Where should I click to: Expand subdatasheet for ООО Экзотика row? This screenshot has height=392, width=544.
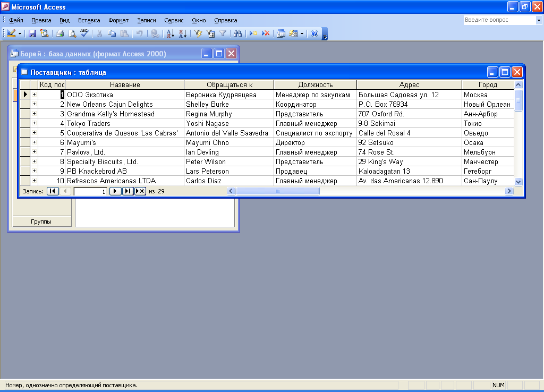(x=34, y=95)
